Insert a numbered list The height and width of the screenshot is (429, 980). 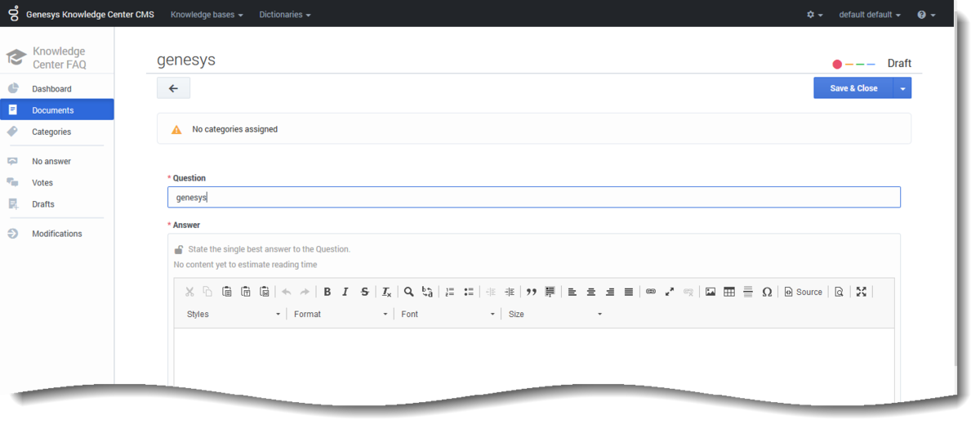[450, 292]
